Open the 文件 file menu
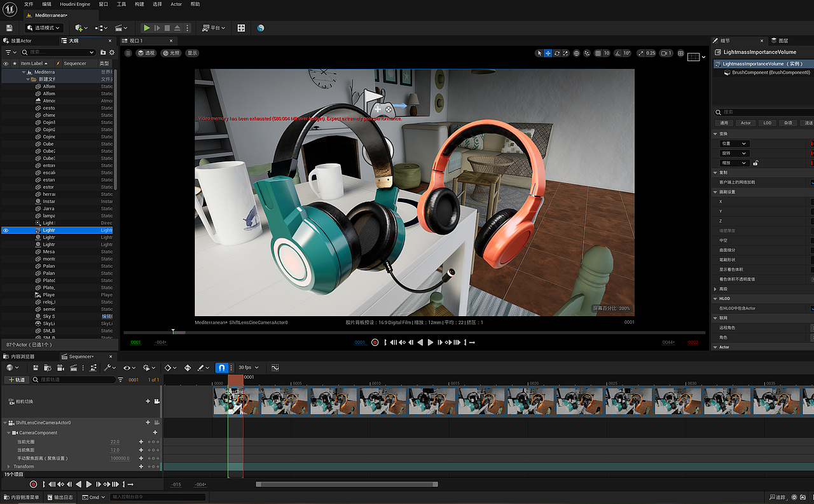Viewport: 814px width, 504px height. click(29, 4)
